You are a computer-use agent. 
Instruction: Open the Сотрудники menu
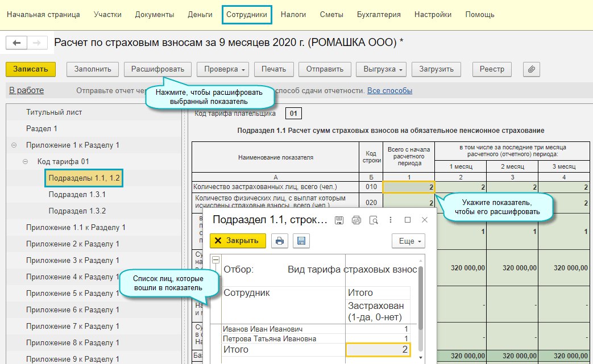(247, 15)
